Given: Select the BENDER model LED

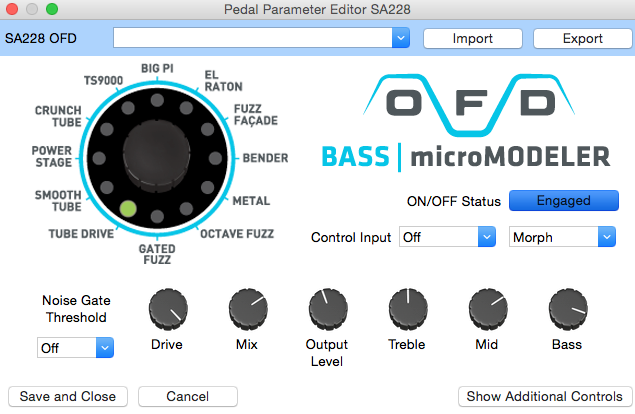Looking at the screenshot, I should (x=215, y=158).
